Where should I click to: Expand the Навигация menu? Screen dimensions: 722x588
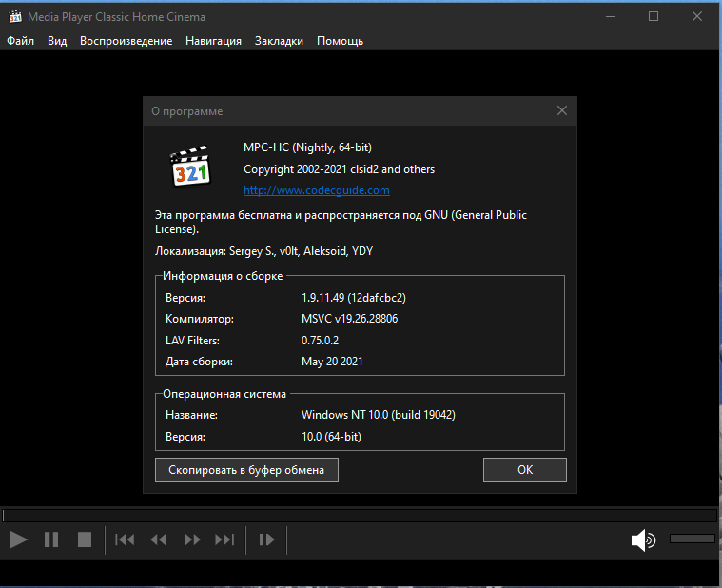[x=214, y=41]
